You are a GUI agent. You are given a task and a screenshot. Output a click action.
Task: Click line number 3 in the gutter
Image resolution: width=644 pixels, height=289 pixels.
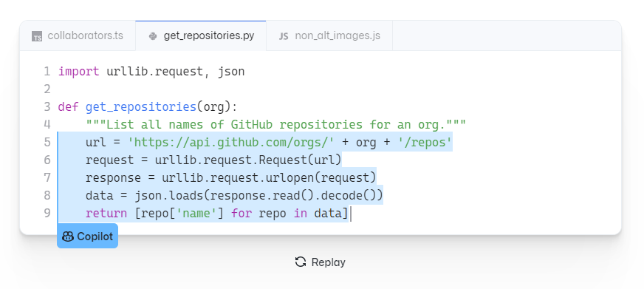pyautogui.click(x=47, y=107)
